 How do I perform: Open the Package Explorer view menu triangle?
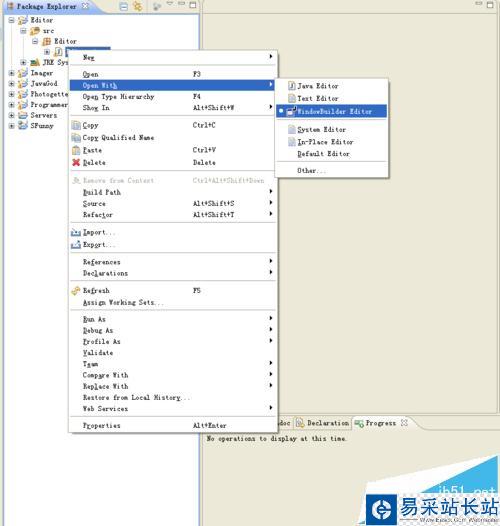click(169, 4)
